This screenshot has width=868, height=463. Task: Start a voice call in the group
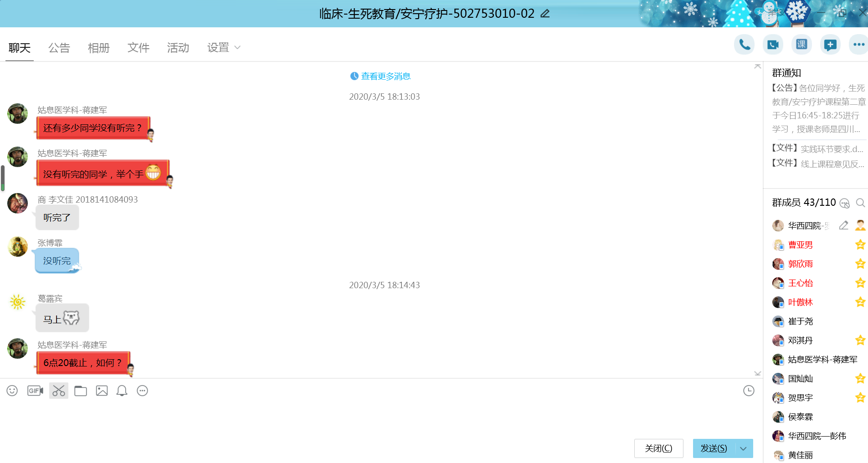click(744, 45)
